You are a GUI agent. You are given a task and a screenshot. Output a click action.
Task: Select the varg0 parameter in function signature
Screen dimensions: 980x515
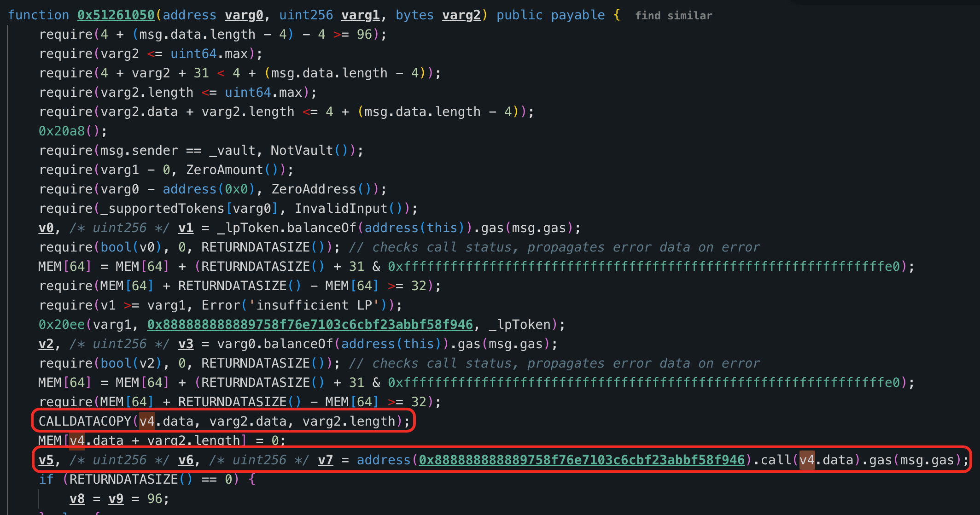pos(244,15)
